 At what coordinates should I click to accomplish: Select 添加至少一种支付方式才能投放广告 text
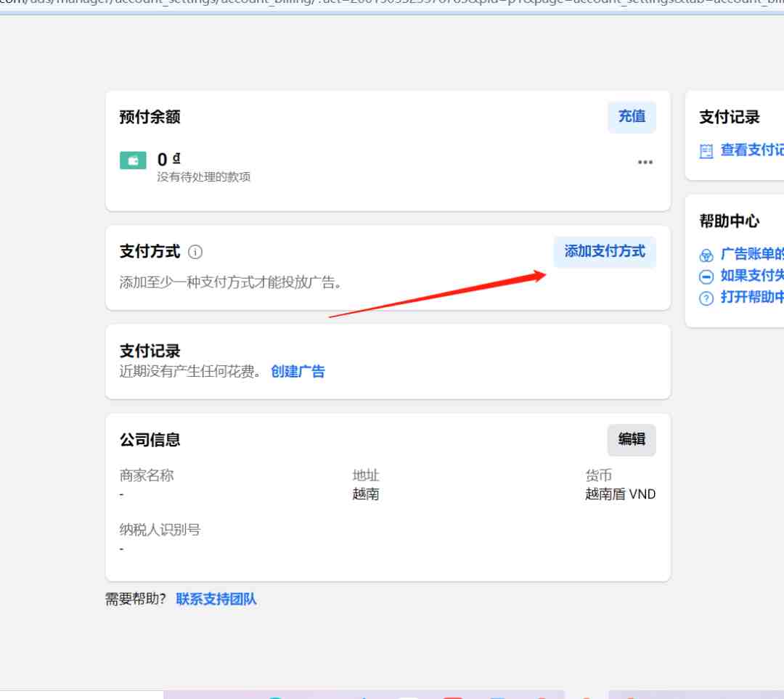(x=231, y=282)
